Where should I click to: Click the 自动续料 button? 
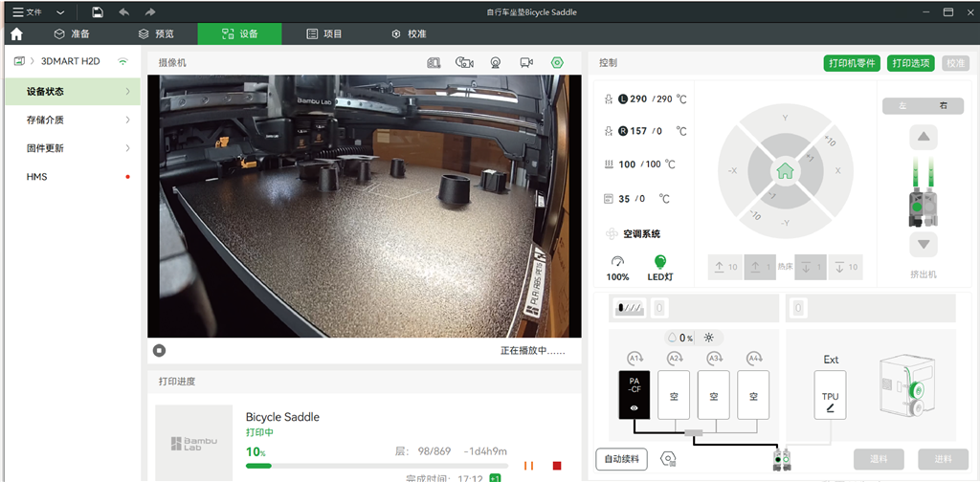click(x=621, y=459)
